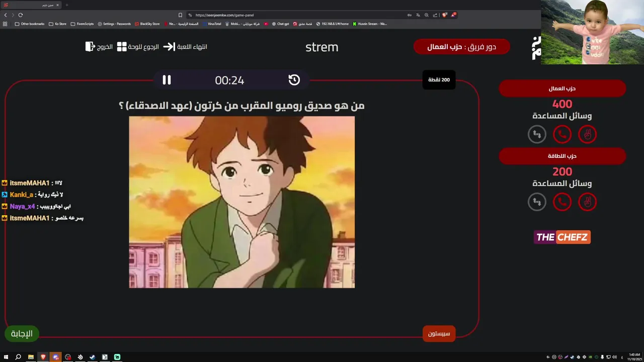Viewport: 644px width, 362px height.
Task: Open SteelSeries app from the taskbar
Action: click(80, 357)
